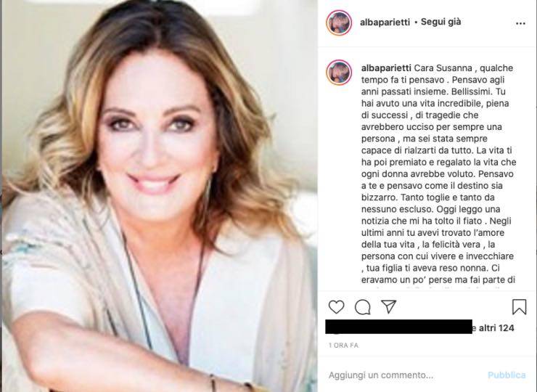Open the 'Segui già' following options
The height and width of the screenshot is (392, 537).
[440, 22]
